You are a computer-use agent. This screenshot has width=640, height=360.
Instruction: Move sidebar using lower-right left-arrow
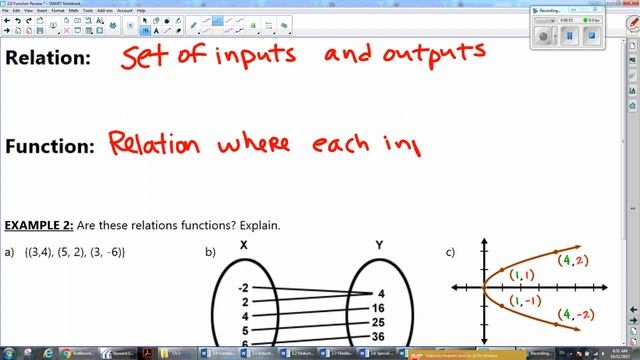tap(633, 310)
